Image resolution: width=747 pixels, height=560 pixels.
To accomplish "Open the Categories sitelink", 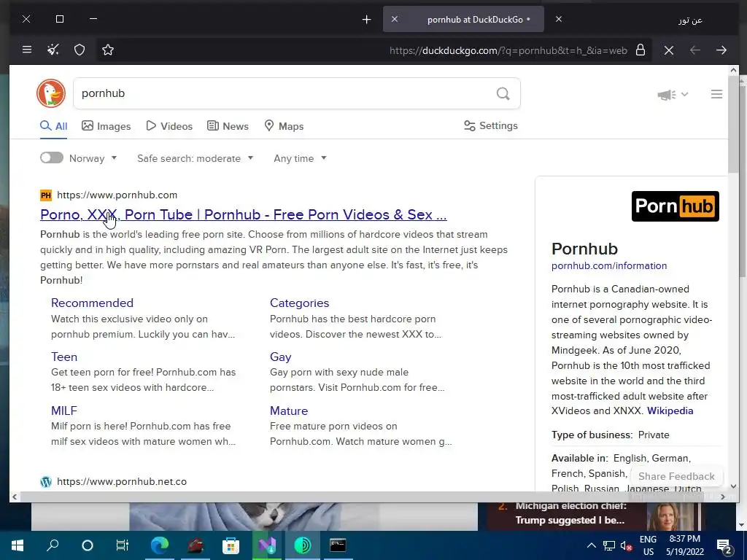I will [299, 303].
